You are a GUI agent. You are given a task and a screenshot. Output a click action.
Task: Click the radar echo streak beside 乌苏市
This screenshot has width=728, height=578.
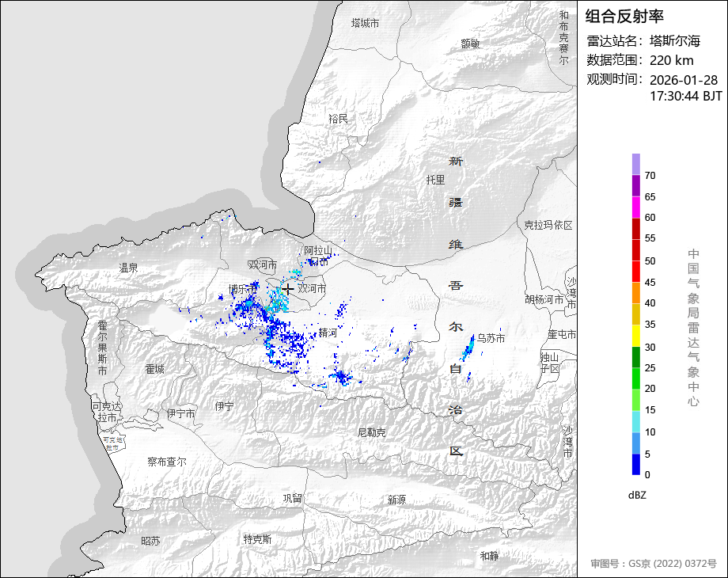(468, 348)
